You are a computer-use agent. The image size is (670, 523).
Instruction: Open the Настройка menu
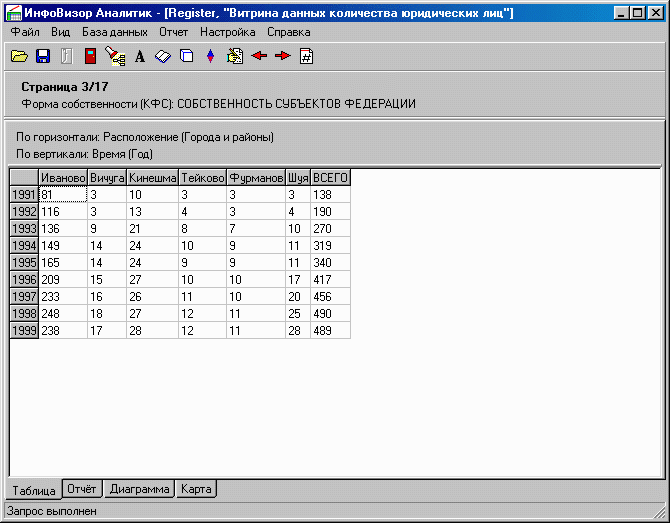227,32
